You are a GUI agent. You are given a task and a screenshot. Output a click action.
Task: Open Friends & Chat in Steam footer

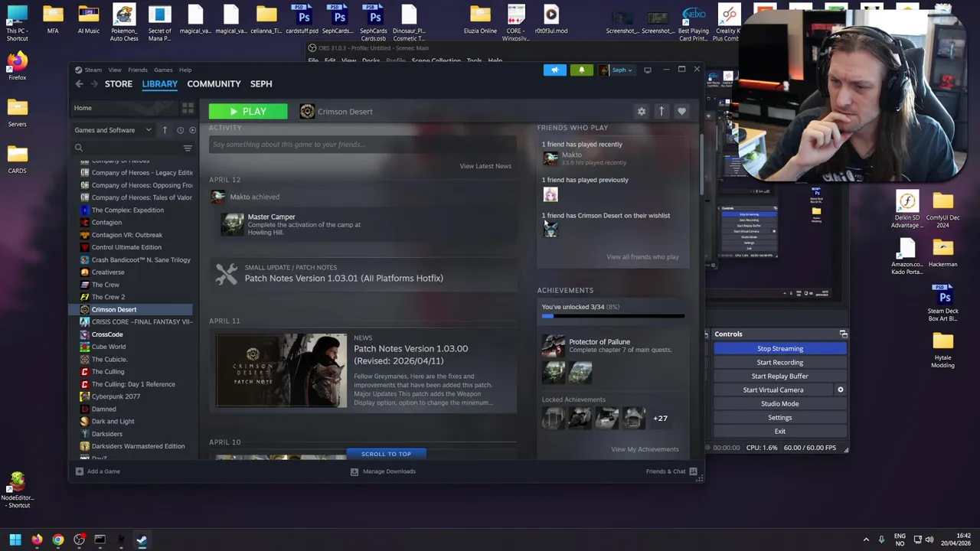click(671, 471)
